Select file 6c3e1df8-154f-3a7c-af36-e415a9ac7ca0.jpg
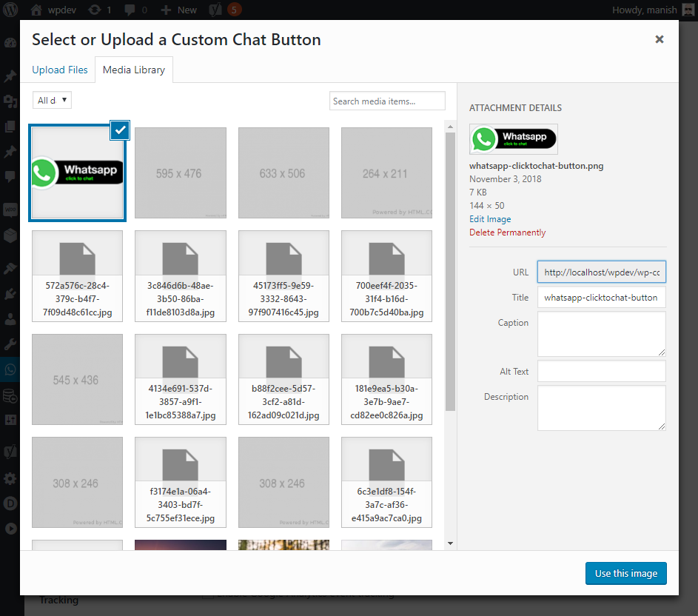The image size is (698, 616). (386, 483)
